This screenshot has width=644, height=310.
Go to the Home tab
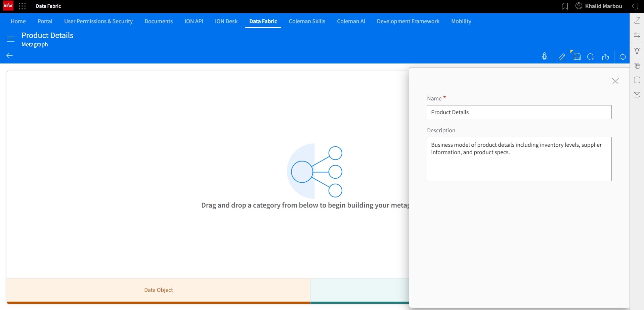18,21
